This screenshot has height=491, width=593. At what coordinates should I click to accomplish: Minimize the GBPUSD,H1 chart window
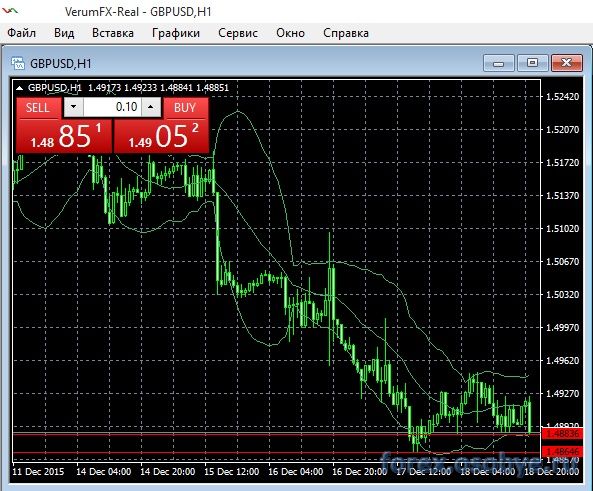click(x=498, y=62)
